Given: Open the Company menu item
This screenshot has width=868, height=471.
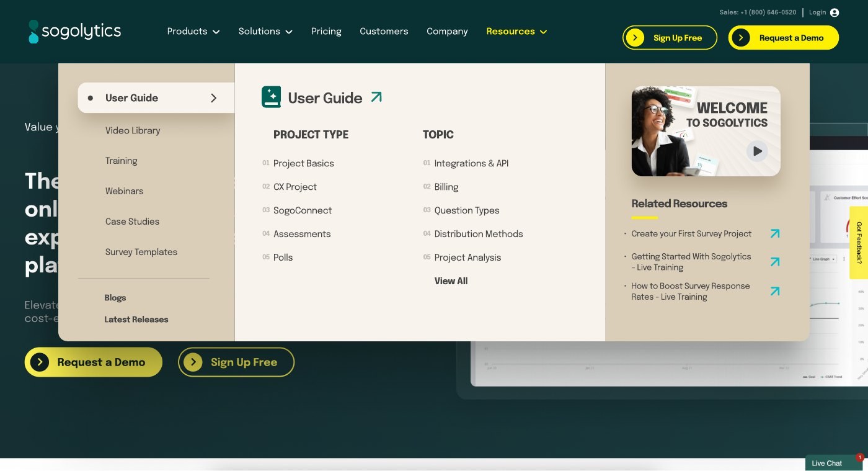Looking at the screenshot, I should [447, 31].
